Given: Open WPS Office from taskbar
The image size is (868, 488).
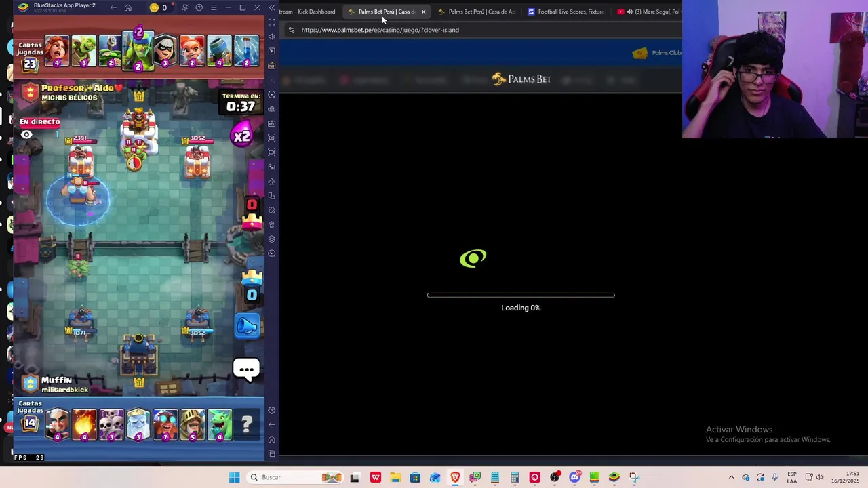Looking at the screenshot, I should pos(376,477).
